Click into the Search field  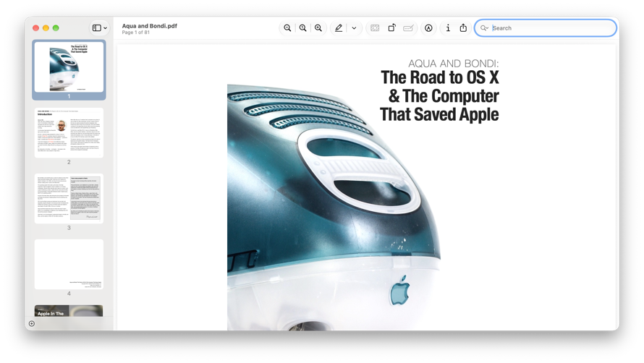546,28
